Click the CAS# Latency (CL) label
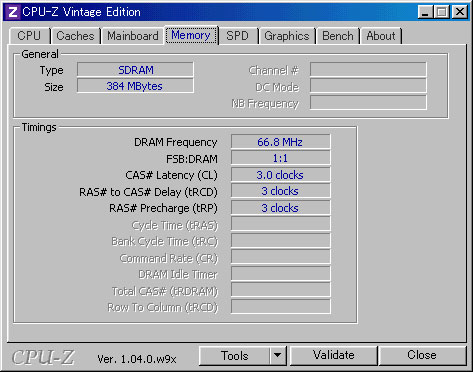Viewport: 473px width, 372px height. [171, 175]
